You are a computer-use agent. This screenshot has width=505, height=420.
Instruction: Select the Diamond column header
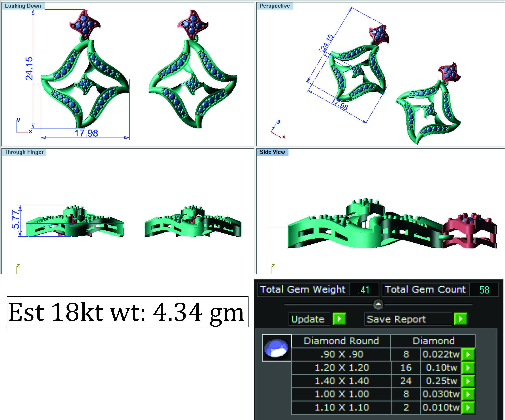point(433,341)
